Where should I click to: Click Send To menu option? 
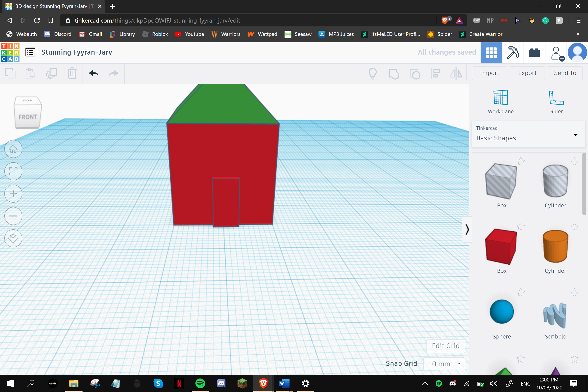coord(565,73)
